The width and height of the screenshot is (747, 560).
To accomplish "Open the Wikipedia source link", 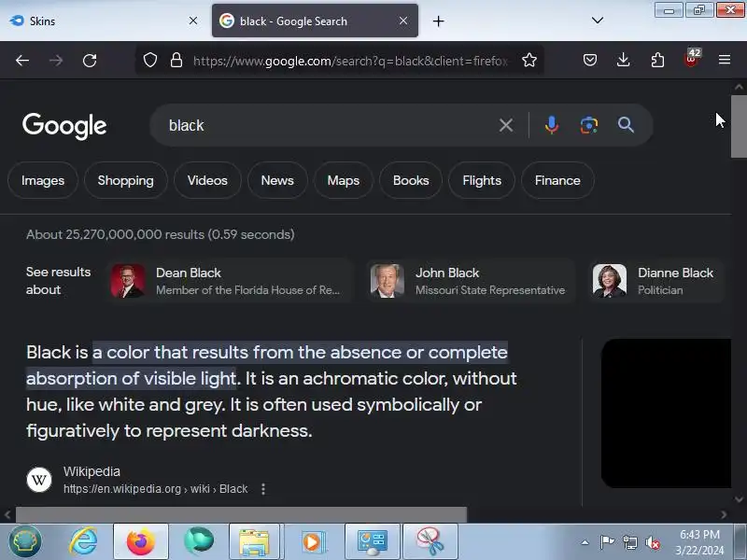I will click(92, 471).
